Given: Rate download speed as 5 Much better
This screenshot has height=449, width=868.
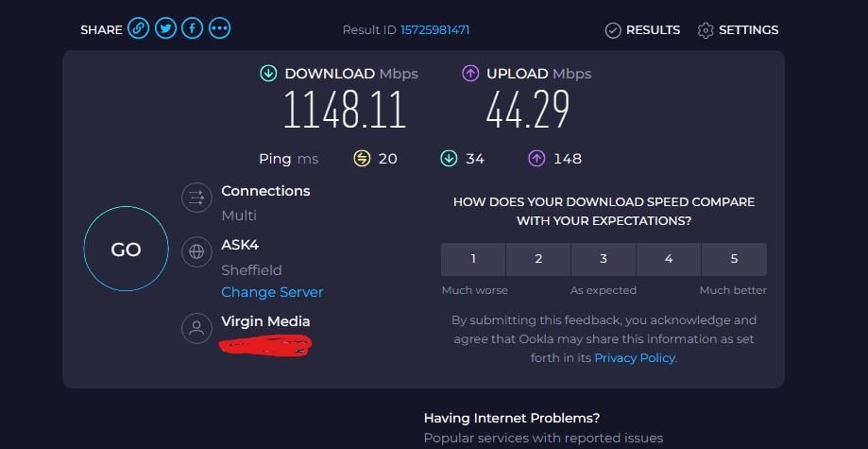Looking at the screenshot, I should click(734, 259).
